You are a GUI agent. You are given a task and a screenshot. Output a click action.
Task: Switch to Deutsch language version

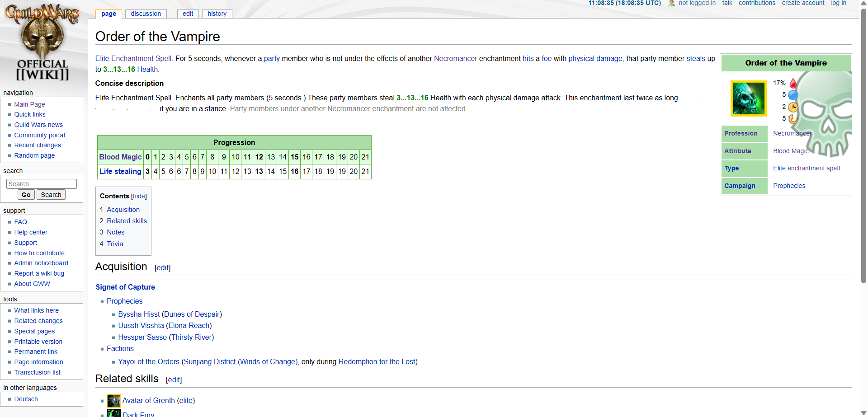pos(26,399)
